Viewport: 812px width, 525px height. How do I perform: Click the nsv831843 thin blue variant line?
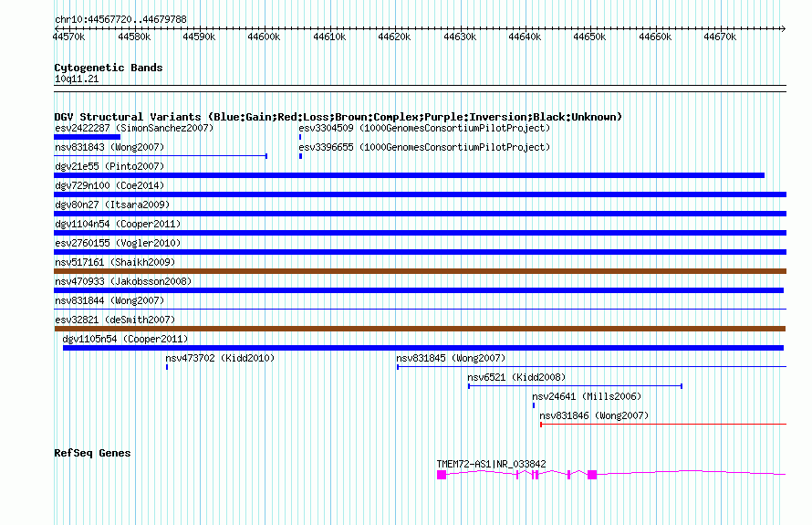coord(161,155)
